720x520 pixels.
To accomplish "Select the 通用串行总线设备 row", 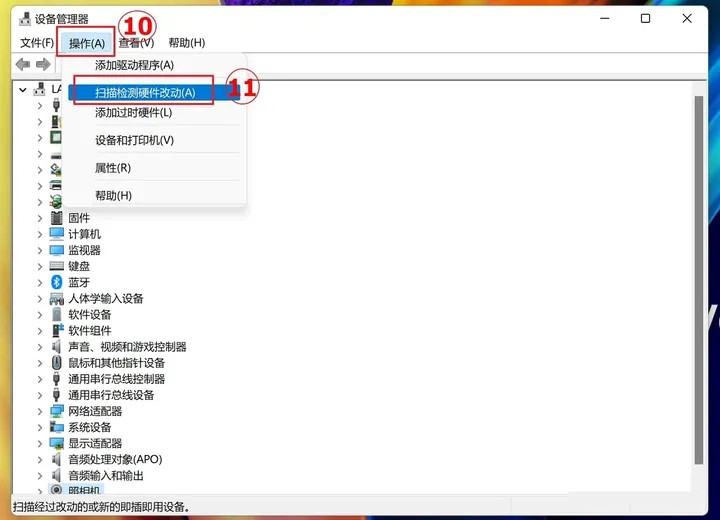I will (x=111, y=395).
